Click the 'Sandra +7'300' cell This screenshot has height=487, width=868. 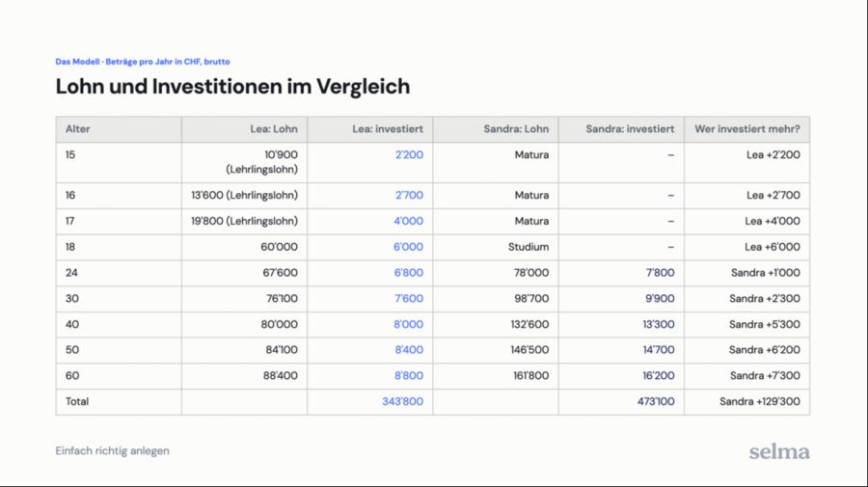pyautogui.click(x=746, y=376)
